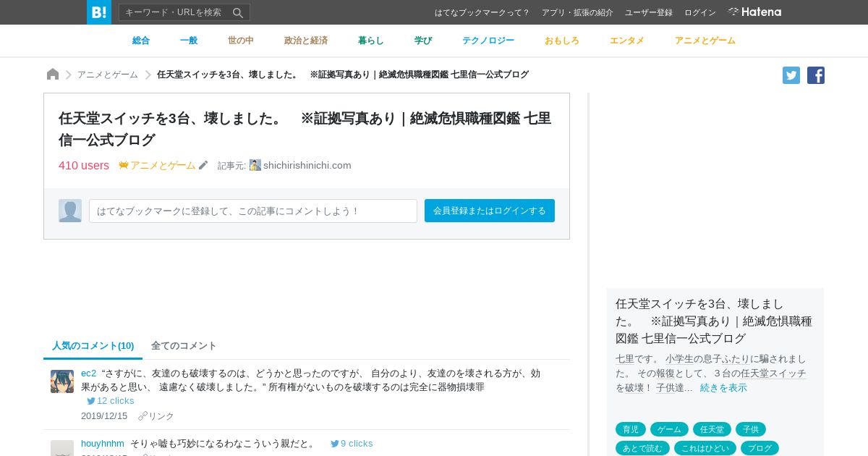This screenshot has height=456, width=868.
Task: Open the 学び category tab
Action: click(423, 41)
